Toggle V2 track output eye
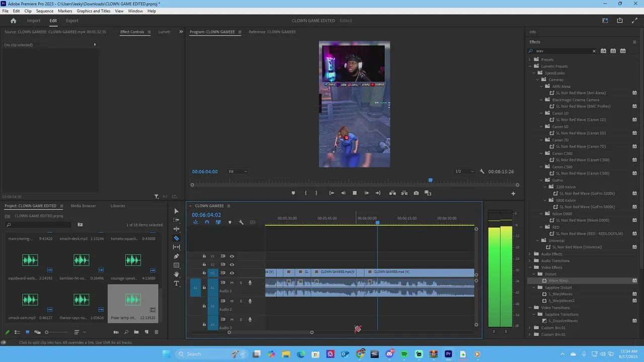The height and width of the screenshot is (362, 644). [x=232, y=264]
